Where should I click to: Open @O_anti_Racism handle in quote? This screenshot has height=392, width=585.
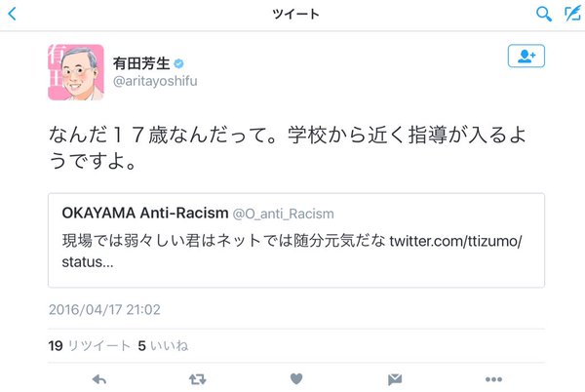point(283,214)
